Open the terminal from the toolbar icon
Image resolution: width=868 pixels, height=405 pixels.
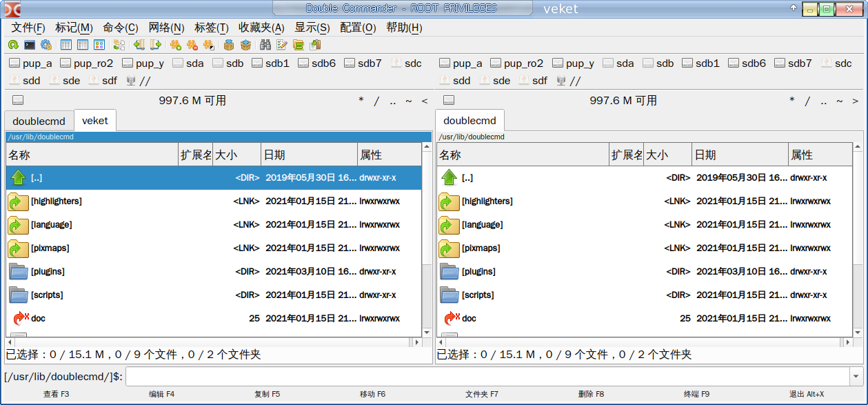[30, 46]
